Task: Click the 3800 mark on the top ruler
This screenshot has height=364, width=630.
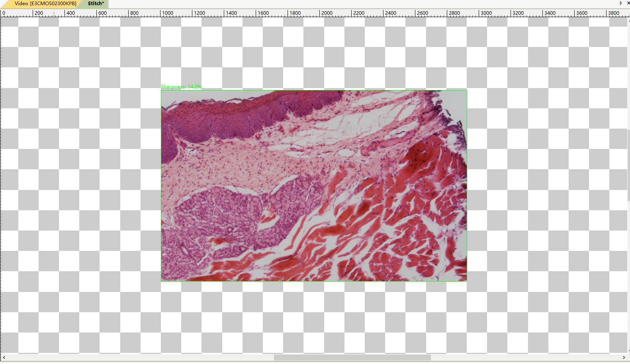Action: point(613,13)
